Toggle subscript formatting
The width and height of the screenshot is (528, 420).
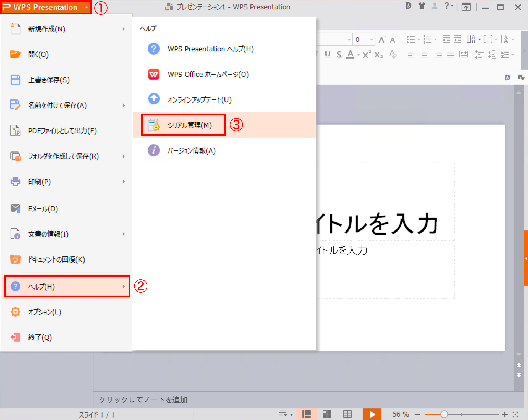pyautogui.click(x=378, y=54)
